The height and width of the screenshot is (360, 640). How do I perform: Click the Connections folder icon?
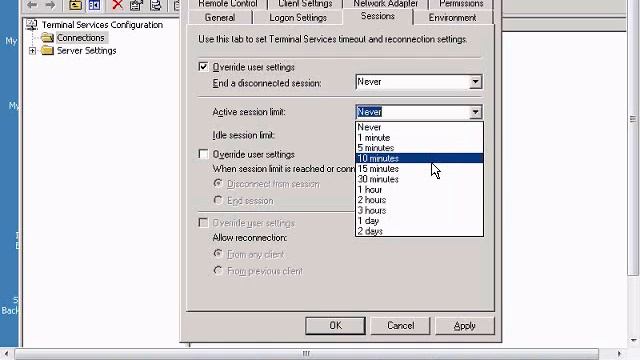tap(47, 38)
